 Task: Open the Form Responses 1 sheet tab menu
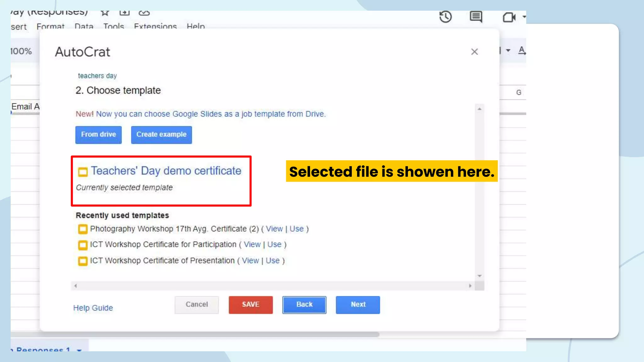[79, 350]
